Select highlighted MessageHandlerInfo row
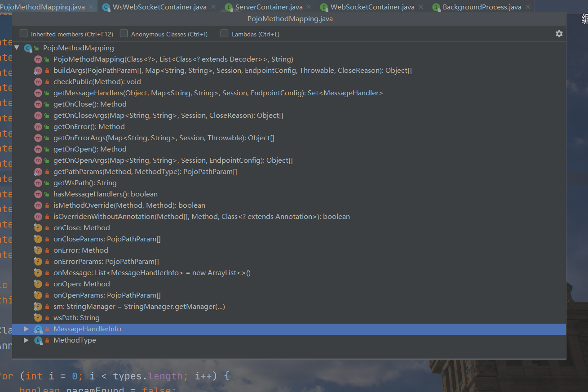 289,329
